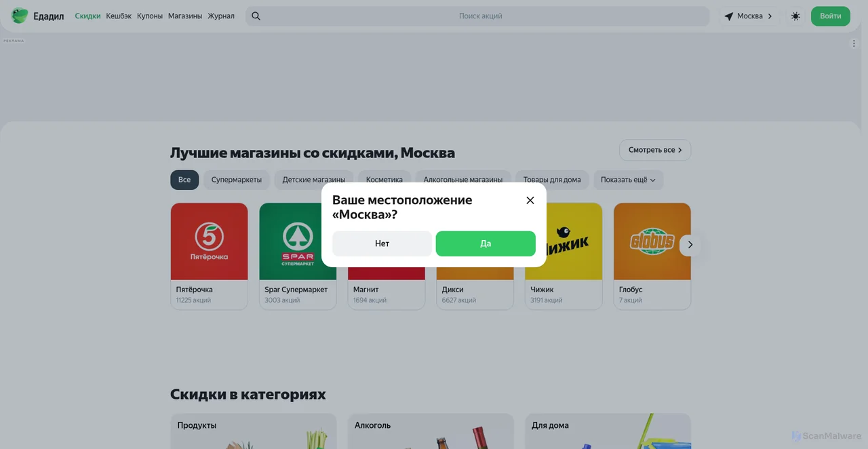Click the Пятёрочка store name text
The image size is (868, 449).
[195, 290]
